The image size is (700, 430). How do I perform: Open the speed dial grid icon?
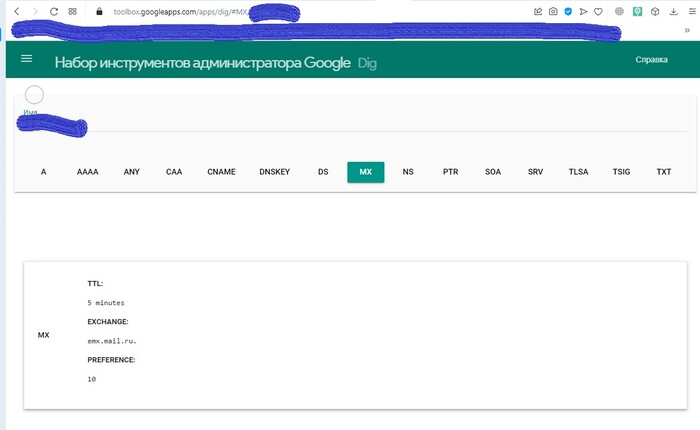[x=72, y=12]
